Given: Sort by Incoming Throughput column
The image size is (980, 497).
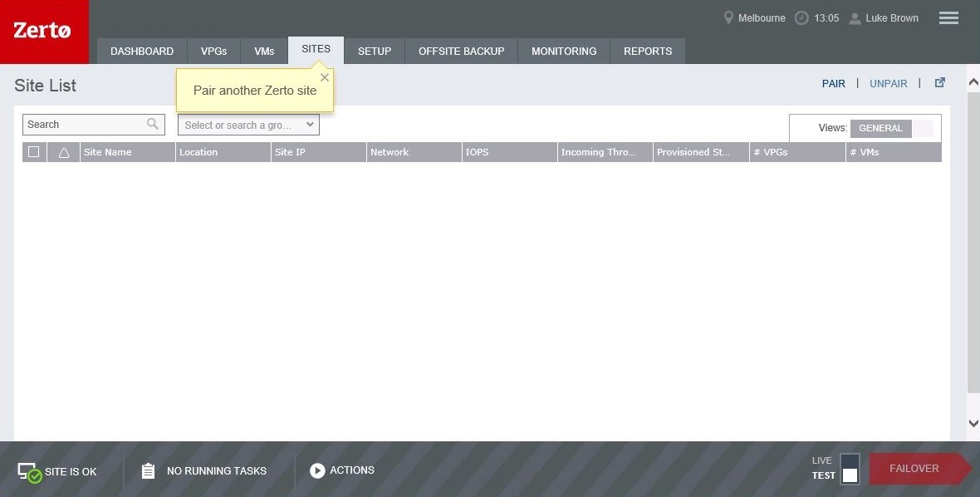Looking at the screenshot, I should pos(605,152).
